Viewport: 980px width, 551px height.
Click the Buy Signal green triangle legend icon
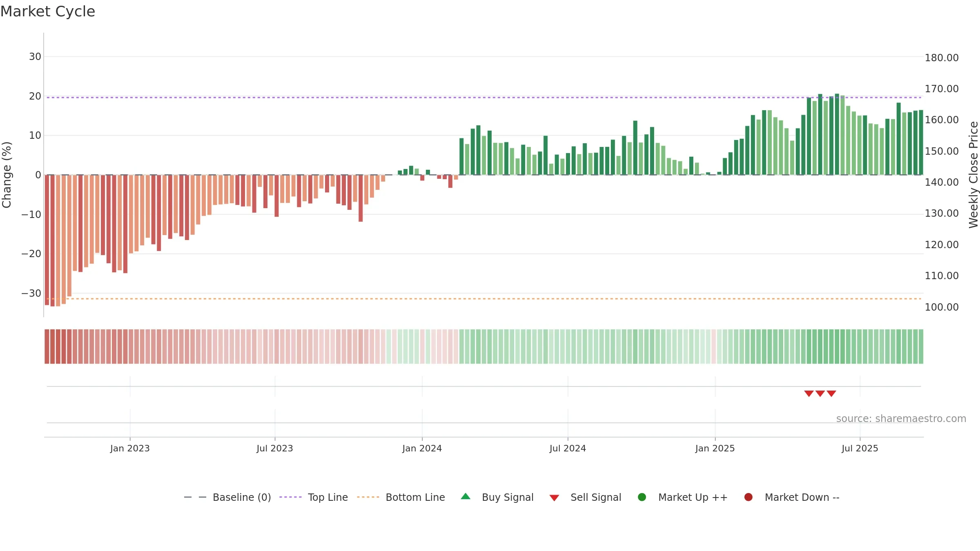coord(465,497)
